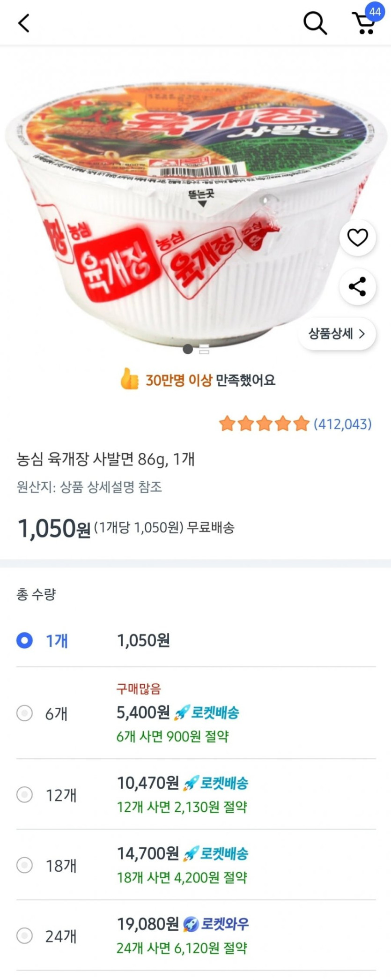Add item to wishlist with heart icon
Viewport: 391px width, 980px height.
tap(357, 238)
